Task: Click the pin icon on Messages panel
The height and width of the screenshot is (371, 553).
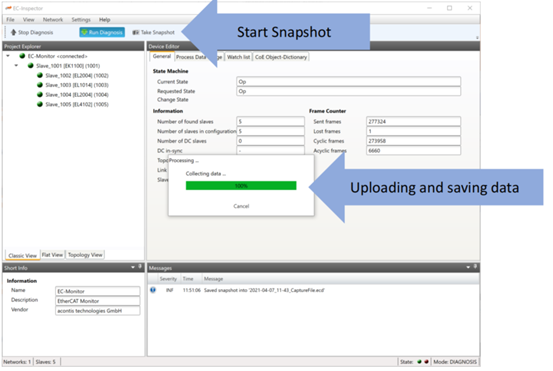Action: [475, 267]
